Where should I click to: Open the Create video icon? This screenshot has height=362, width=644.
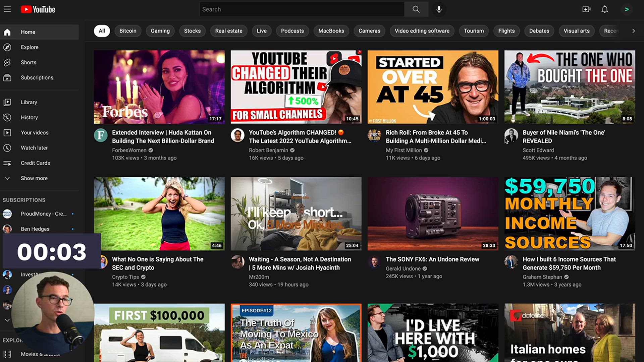[586, 9]
